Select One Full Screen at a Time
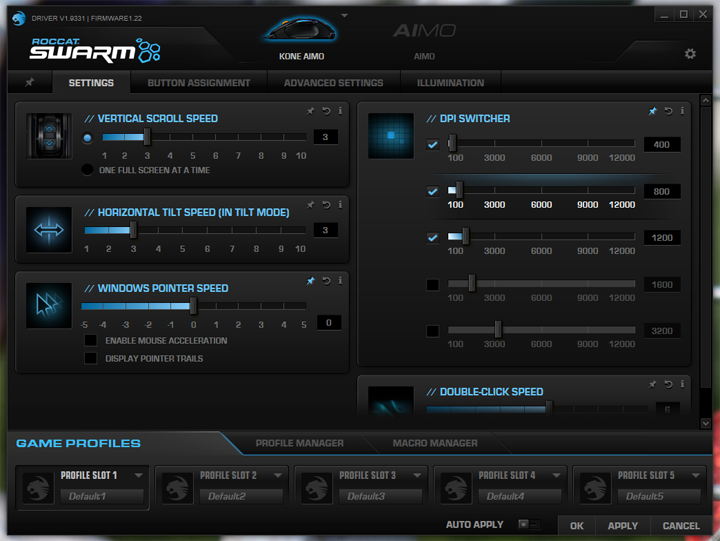The height and width of the screenshot is (541, 720). pos(88,170)
